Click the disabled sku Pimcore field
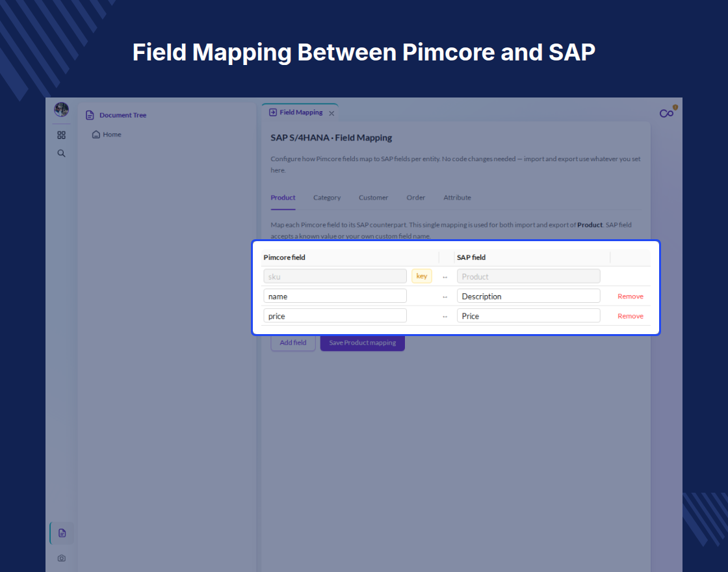728x572 pixels. (335, 276)
